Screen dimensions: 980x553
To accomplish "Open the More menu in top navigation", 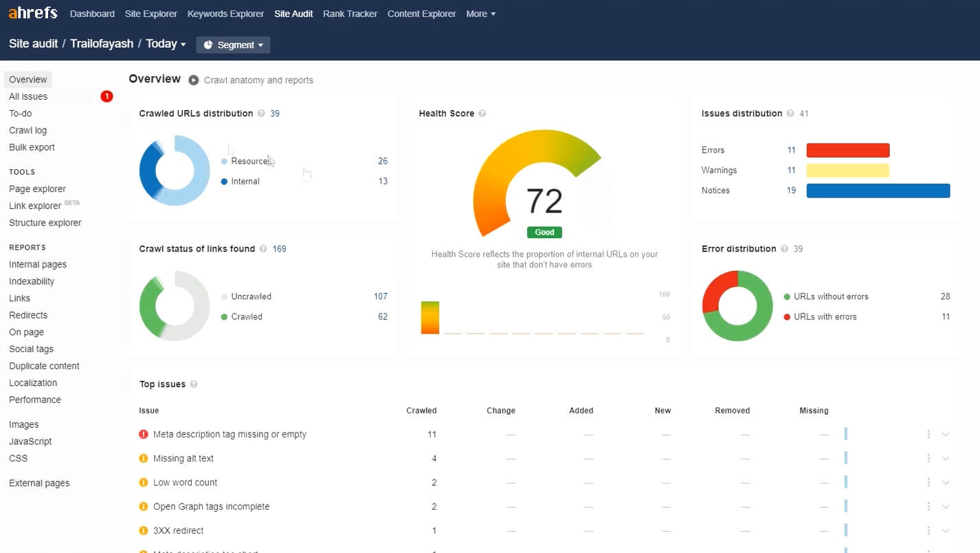I will coord(480,14).
